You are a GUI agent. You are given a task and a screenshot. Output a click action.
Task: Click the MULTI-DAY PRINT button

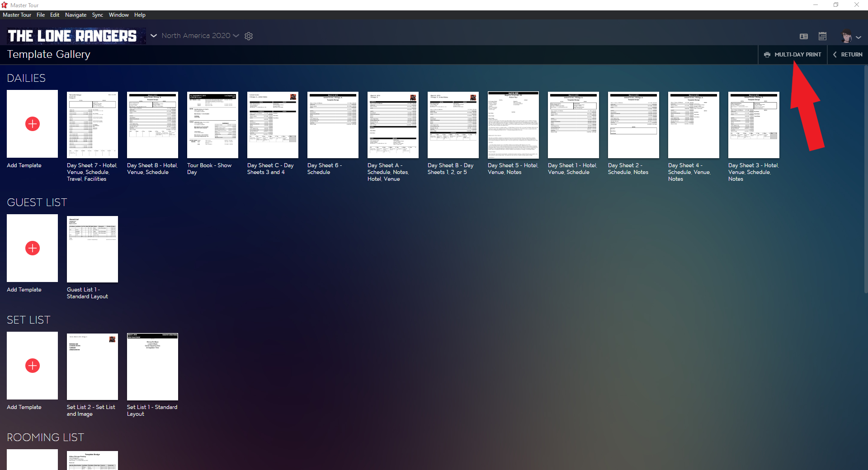click(793, 55)
